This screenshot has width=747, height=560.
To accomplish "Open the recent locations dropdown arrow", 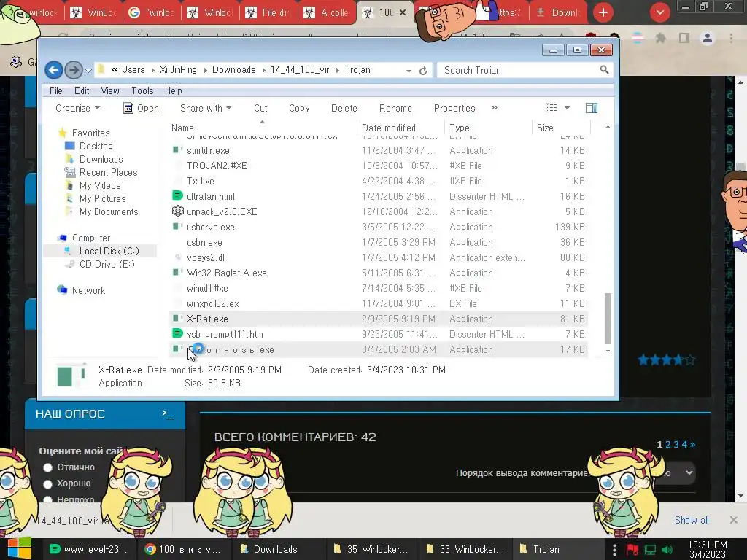I will click(88, 71).
